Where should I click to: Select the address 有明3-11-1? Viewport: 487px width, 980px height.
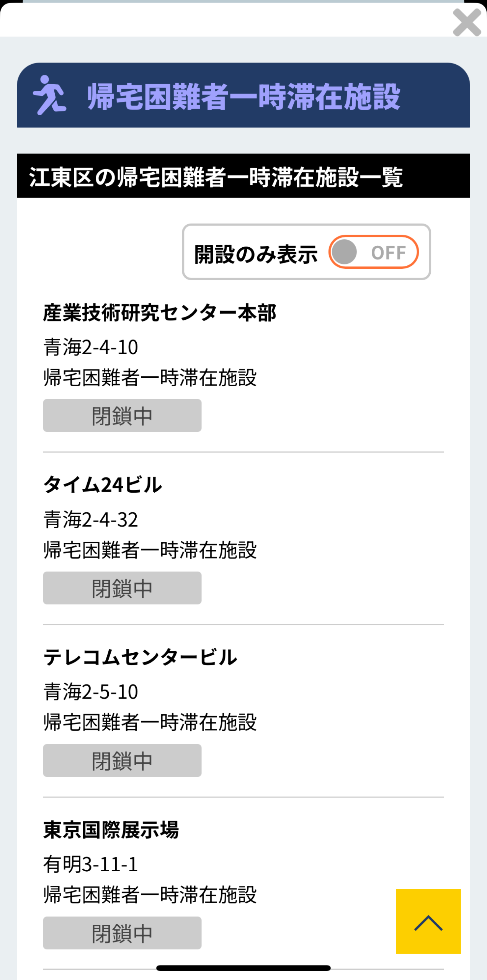[91, 864]
